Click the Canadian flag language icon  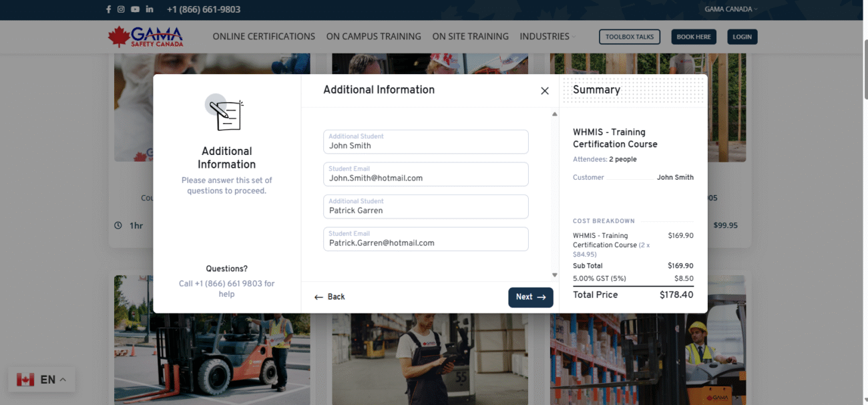click(x=25, y=380)
